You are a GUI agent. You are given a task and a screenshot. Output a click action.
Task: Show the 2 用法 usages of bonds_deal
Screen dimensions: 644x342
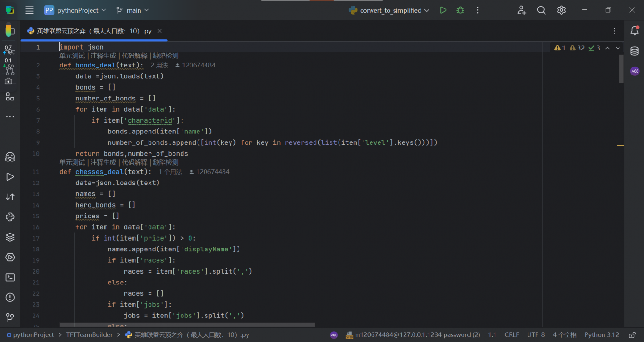point(159,65)
